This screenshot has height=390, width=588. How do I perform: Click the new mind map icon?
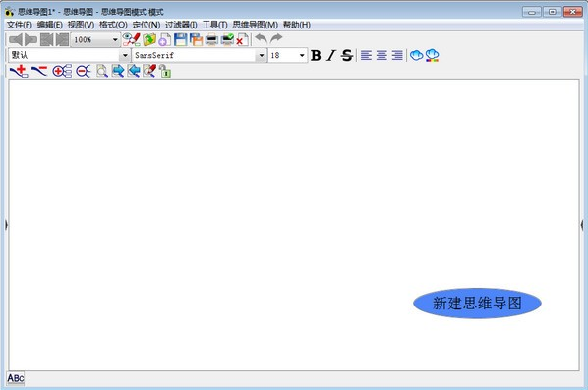pyautogui.click(x=131, y=39)
